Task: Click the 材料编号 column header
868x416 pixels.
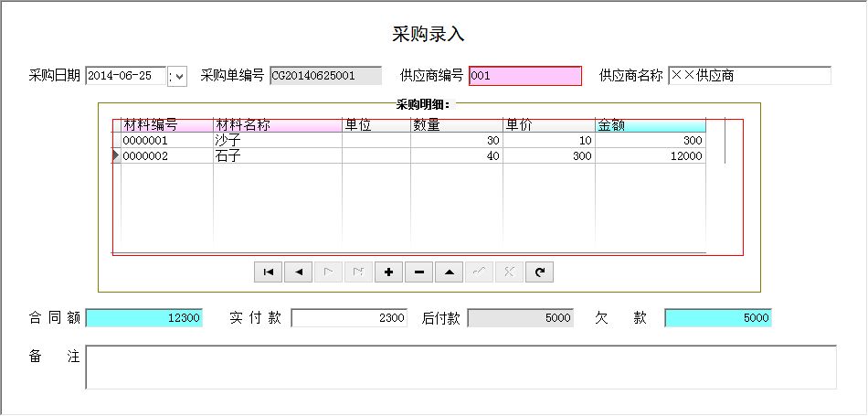Action: [x=167, y=125]
